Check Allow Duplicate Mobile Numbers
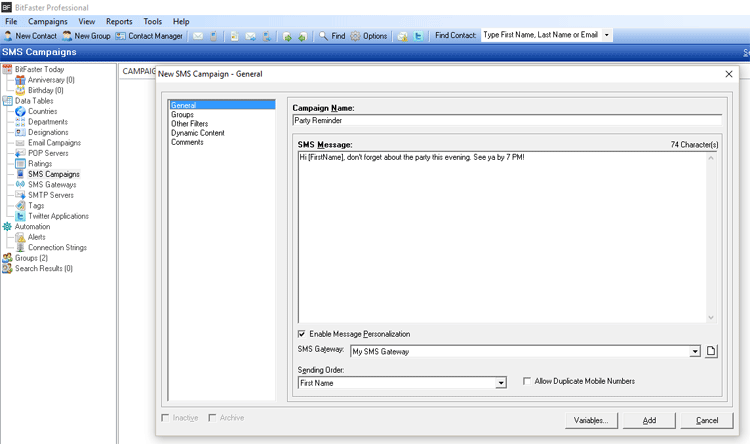The image size is (750, 444). (527, 381)
